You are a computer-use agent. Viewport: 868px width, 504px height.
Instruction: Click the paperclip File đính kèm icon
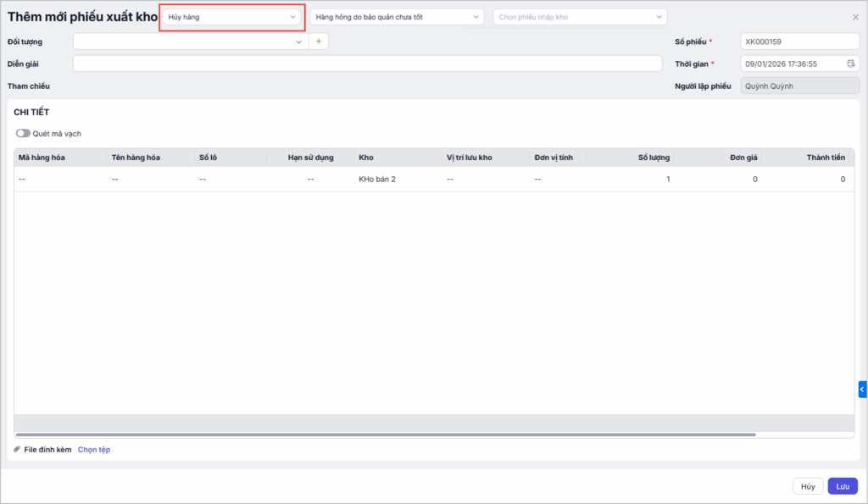point(17,449)
